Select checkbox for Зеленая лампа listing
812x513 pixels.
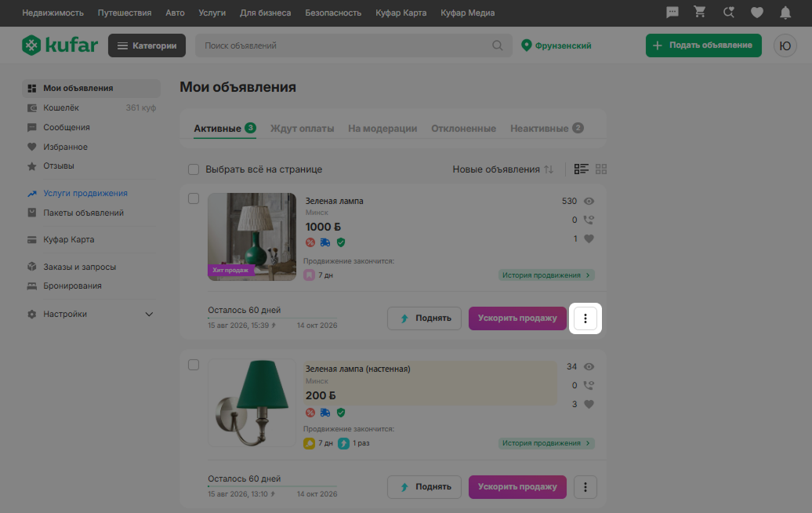pyautogui.click(x=194, y=198)
